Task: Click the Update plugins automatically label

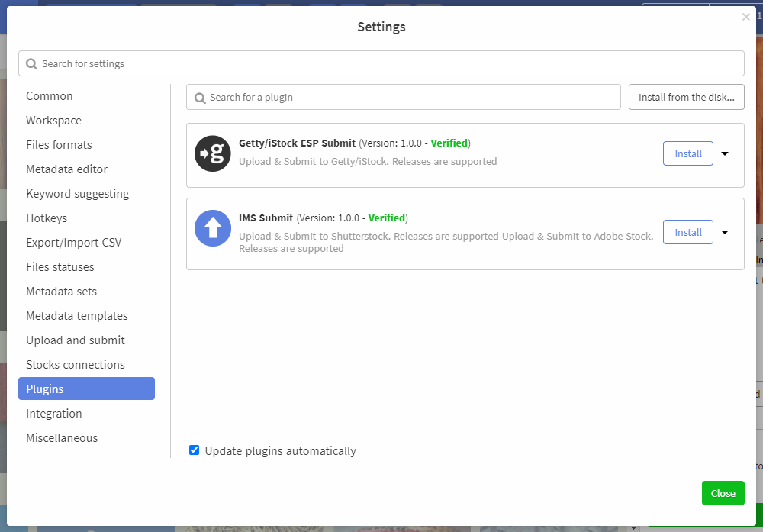Action: point(280,451)
